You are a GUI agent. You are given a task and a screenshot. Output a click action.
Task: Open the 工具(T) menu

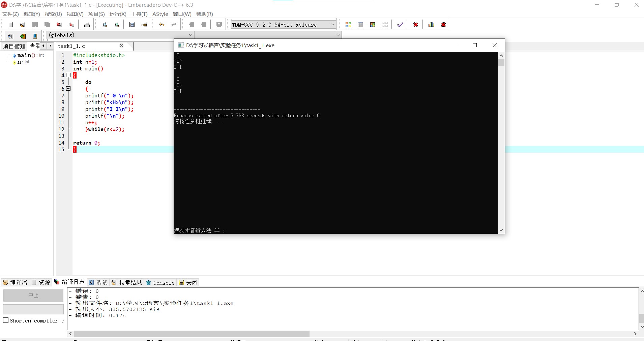point(139,14)
